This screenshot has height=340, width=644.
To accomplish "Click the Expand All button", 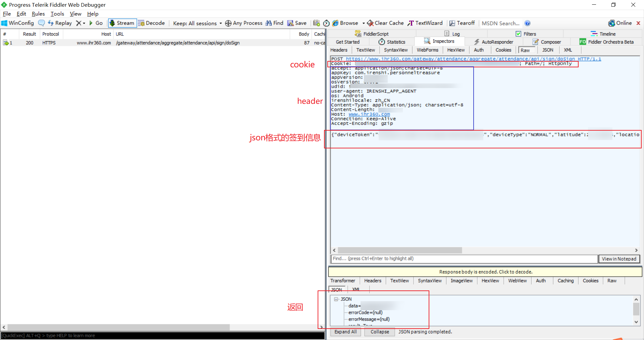I will coord(345,332).
